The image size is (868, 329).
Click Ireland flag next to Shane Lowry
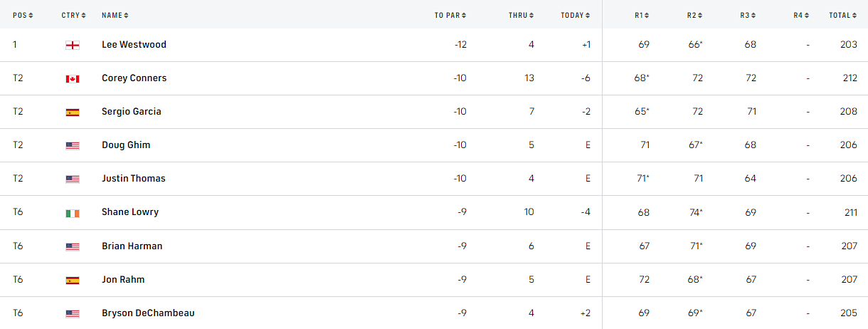click(x=72, y=212)
